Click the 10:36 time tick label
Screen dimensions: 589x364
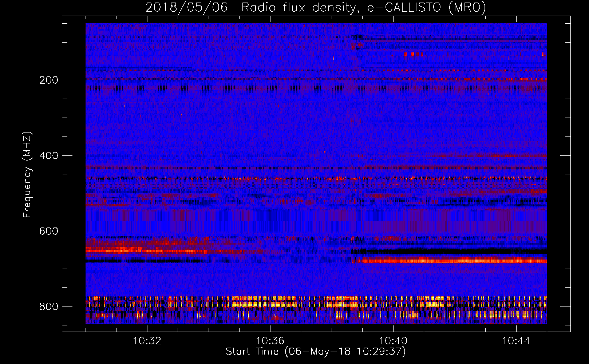[x=270, y=341]
